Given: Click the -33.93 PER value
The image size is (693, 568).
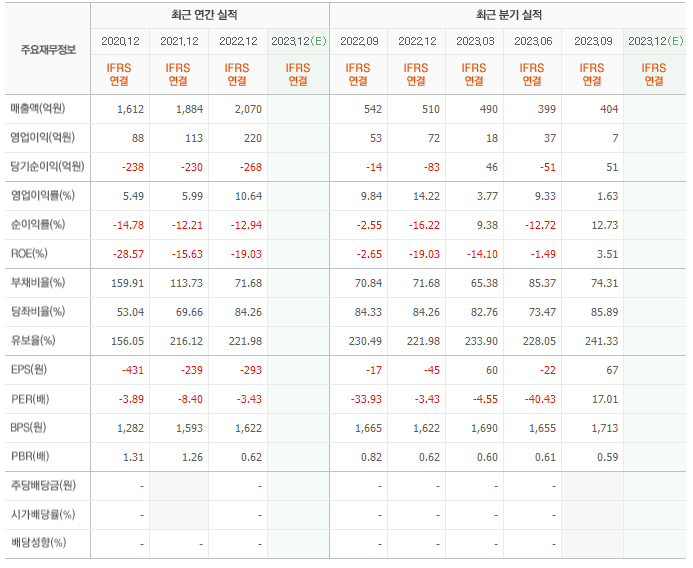Looking at the screenshot, I should [366, 399].
